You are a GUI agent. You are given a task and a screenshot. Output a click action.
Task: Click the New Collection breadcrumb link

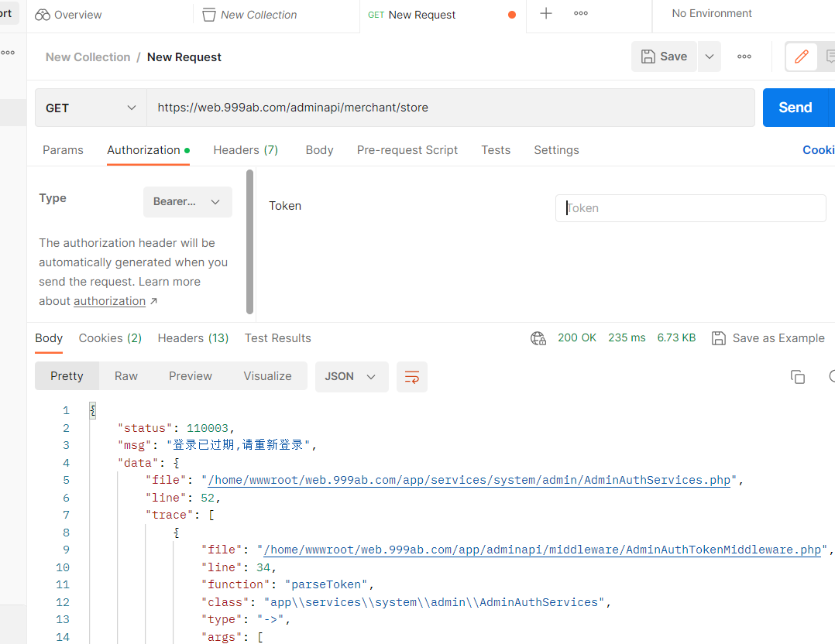88,57
